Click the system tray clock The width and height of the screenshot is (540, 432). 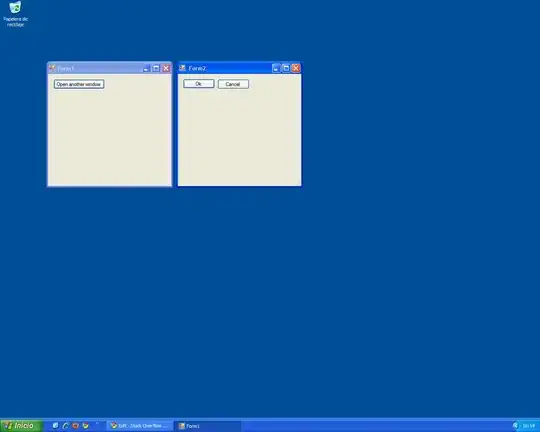coord(528,426)
